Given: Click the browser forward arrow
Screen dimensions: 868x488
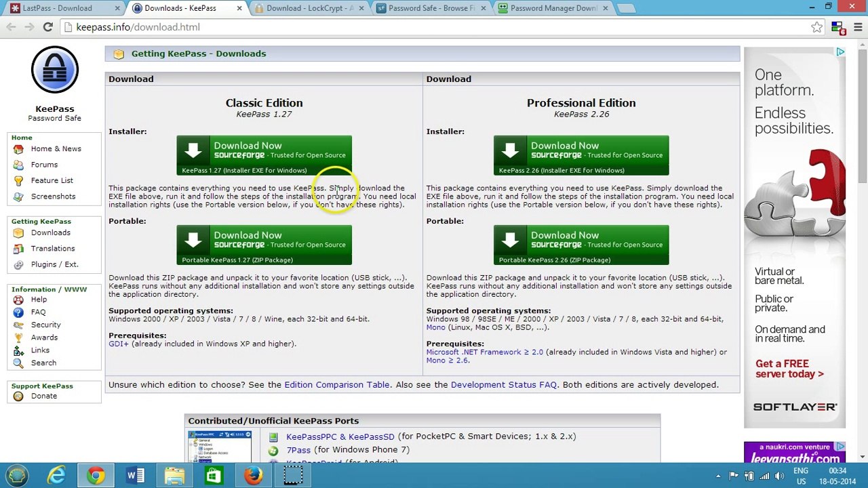Looking at the screenshot, I should (28, 27).
